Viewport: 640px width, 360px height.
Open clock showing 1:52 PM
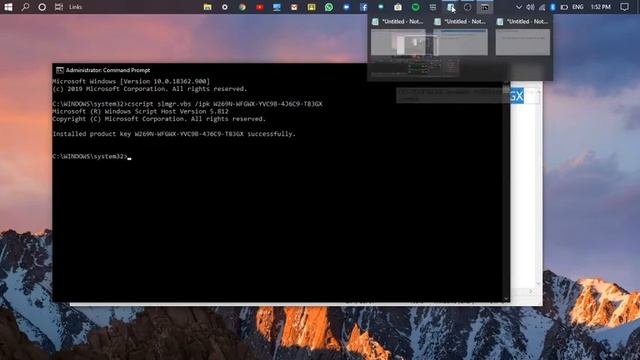601,7
